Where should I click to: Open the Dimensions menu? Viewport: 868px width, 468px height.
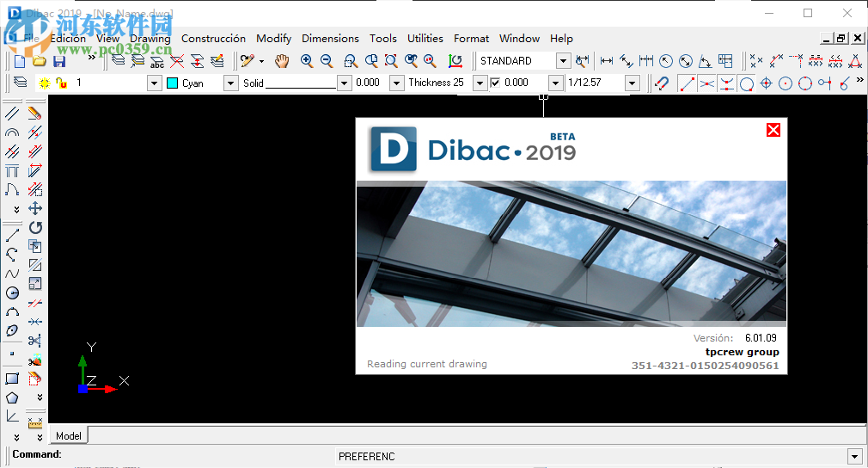(x=330, y=38)
